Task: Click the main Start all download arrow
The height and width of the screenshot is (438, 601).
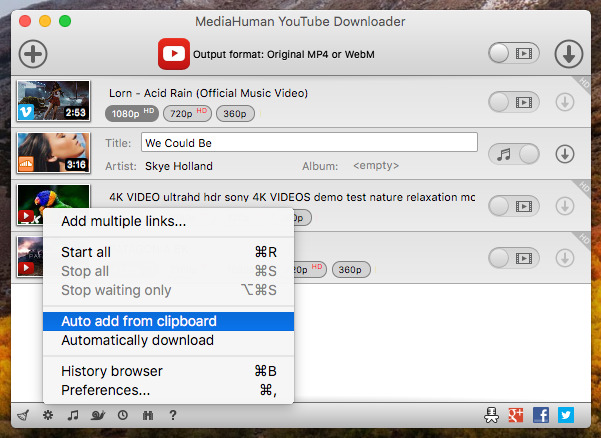Action: (x=568, y=54)
